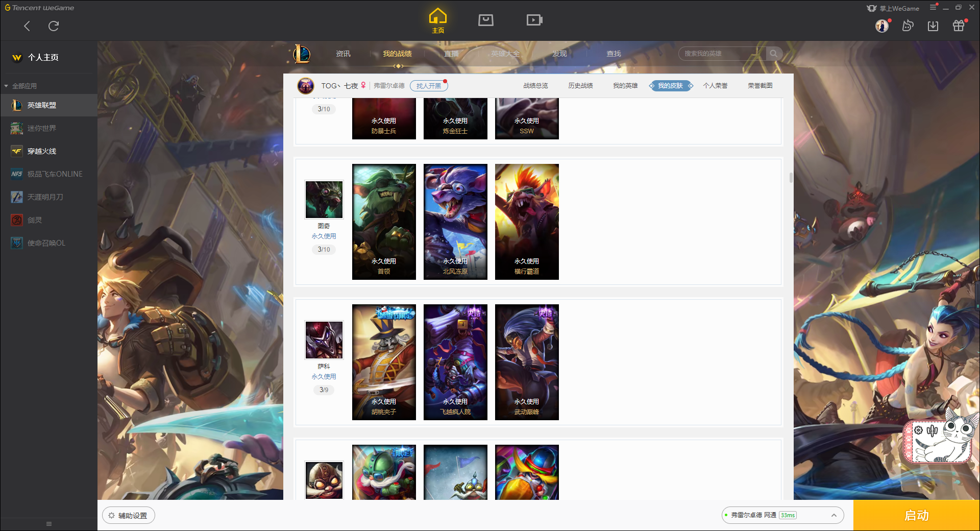
Task: Click the Tencent WeGame logo
Action: (39, 8)
